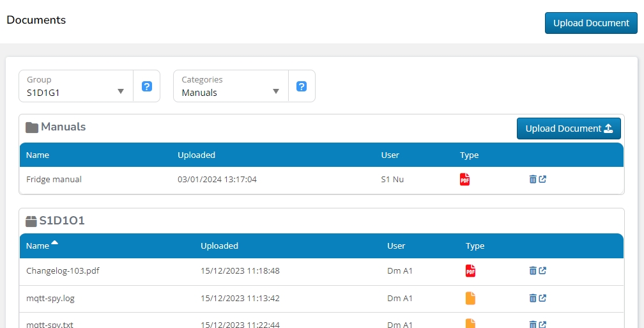Viewport: 644px width, 328px height.
Task: Sort S1D1O1 table by Name column
Action: click(x=38, y=246)
